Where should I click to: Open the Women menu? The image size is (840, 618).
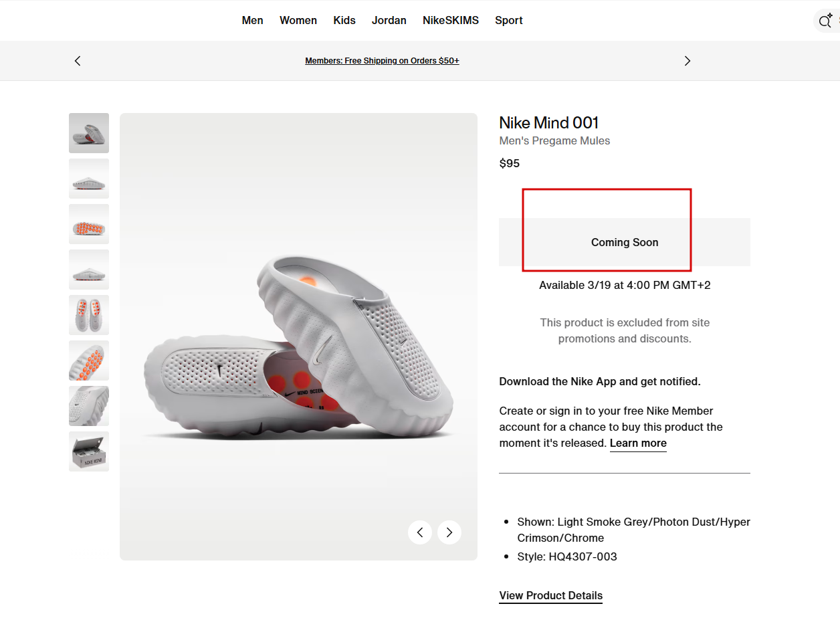tap(298, 20)
